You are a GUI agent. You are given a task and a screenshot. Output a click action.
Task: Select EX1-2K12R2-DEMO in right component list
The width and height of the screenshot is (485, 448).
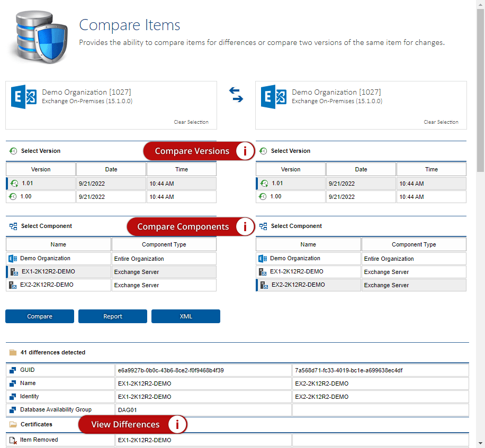pos(361,272)
